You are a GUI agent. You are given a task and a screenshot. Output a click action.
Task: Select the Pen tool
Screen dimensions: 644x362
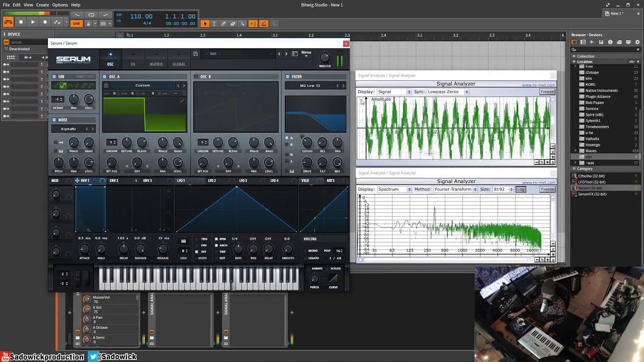click(x=223, y=24)
